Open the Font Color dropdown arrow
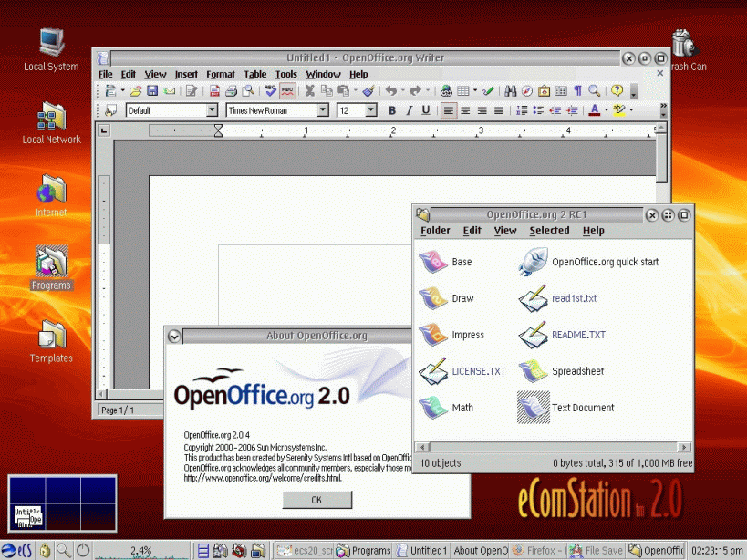 tap(607, 110)
